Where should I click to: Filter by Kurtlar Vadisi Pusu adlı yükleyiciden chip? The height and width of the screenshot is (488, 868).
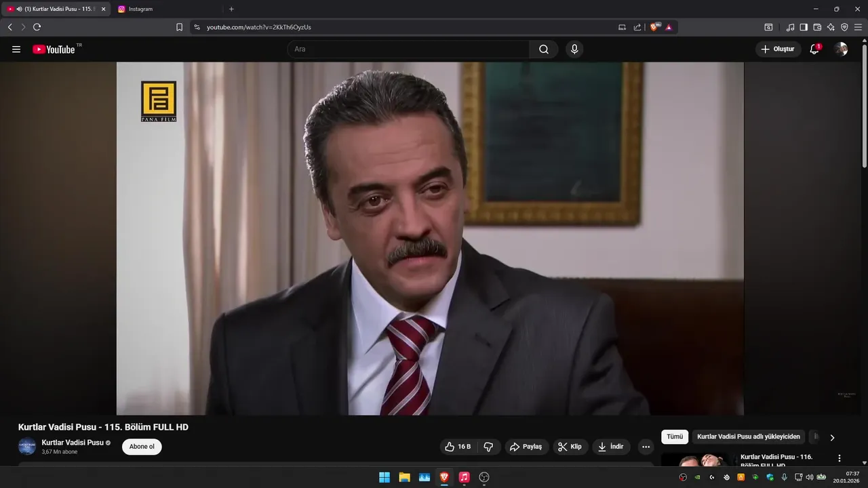[x=749, y=437]
